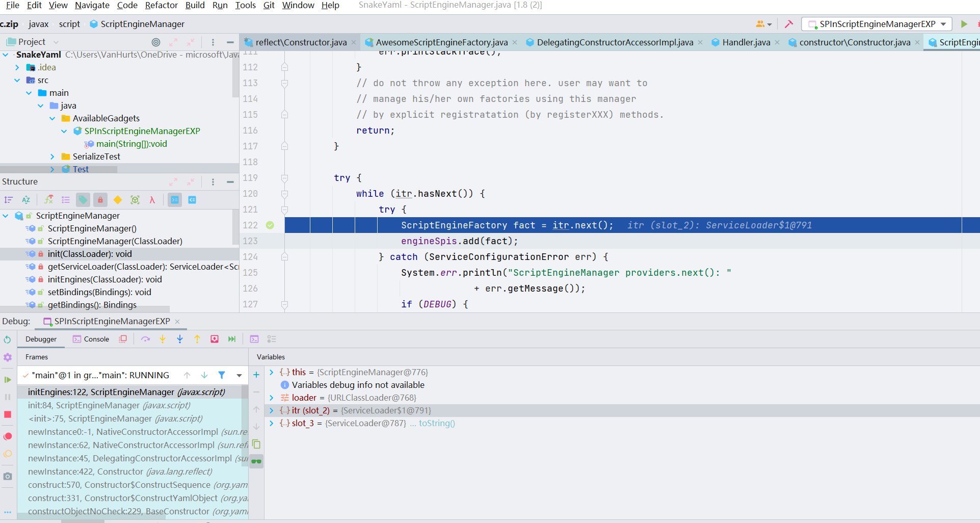Click the Step Out debugger icon
Image resolution: width=980 pixels, height=523 pixels.
click(197, 339)
